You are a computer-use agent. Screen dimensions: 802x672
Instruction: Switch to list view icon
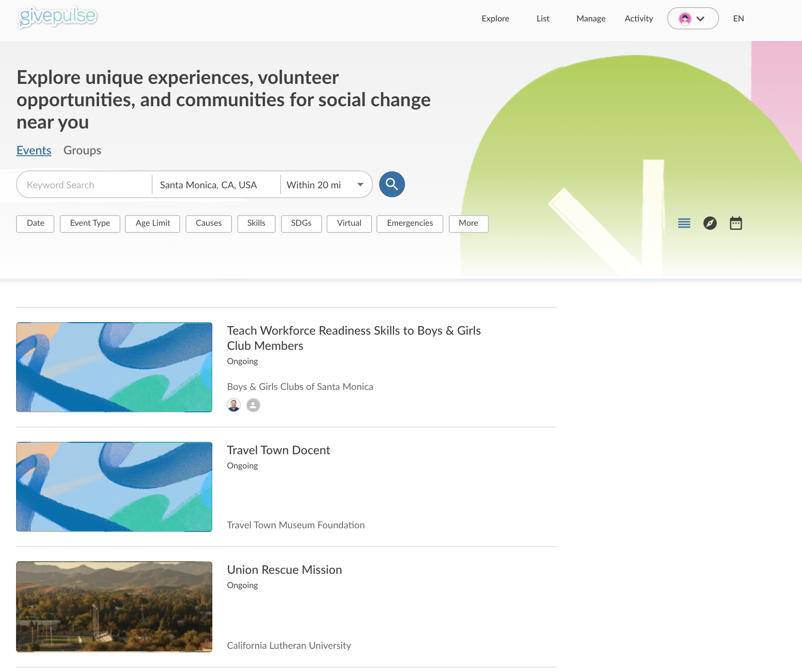684,223
